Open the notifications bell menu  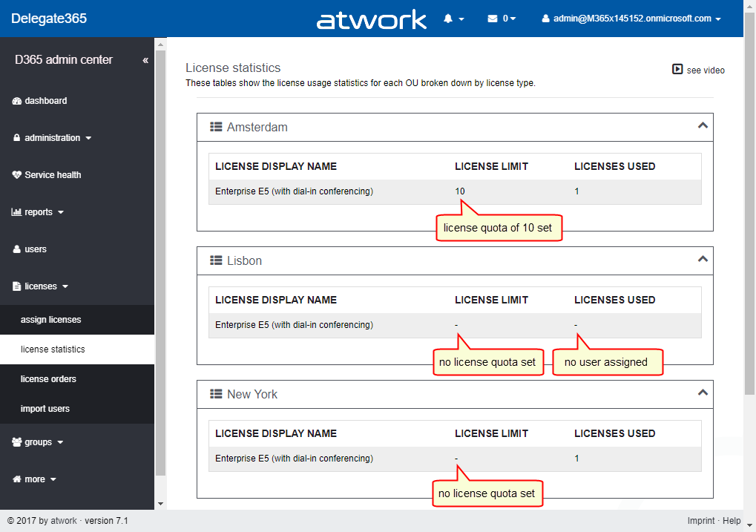point(453,19)
